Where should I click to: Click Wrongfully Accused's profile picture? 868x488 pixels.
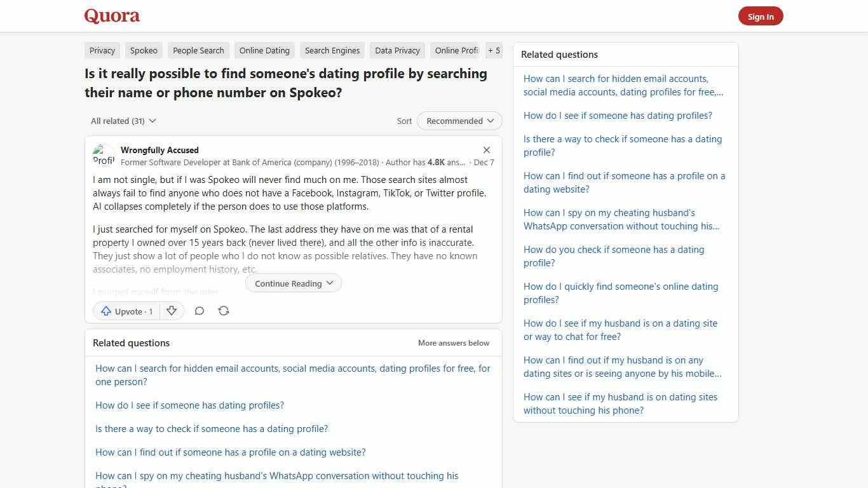click(x=104, y=155)
